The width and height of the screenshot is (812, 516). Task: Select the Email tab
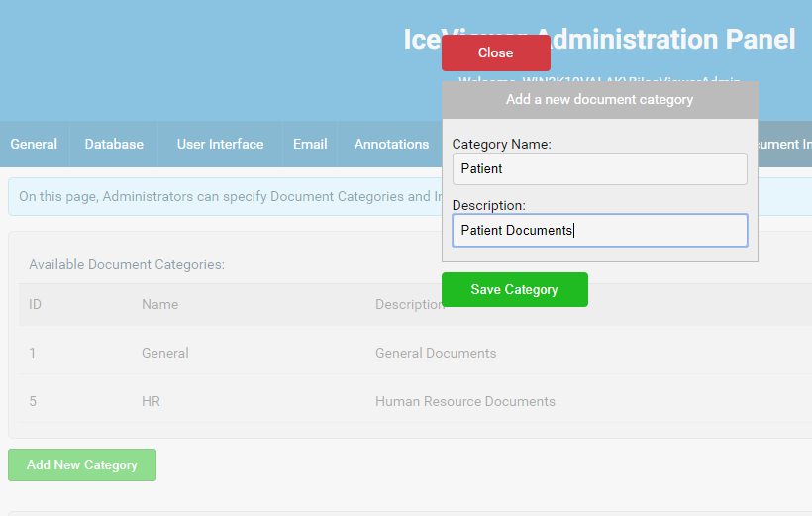(x=310, y=144)
